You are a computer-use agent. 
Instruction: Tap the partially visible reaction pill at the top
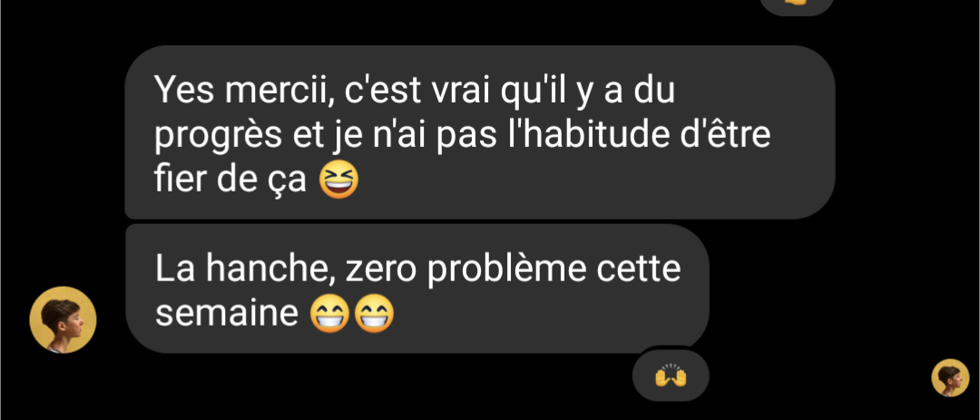(797, 5)
